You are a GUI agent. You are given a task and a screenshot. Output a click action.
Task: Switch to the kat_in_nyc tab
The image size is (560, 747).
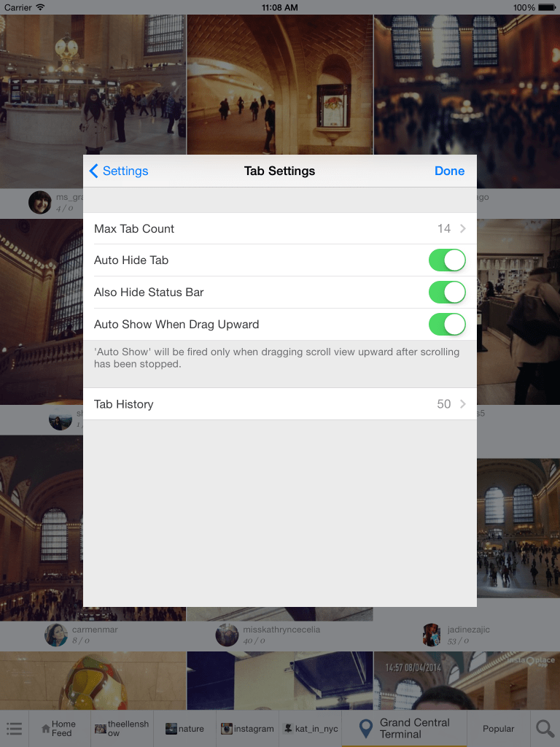(311, 728)
